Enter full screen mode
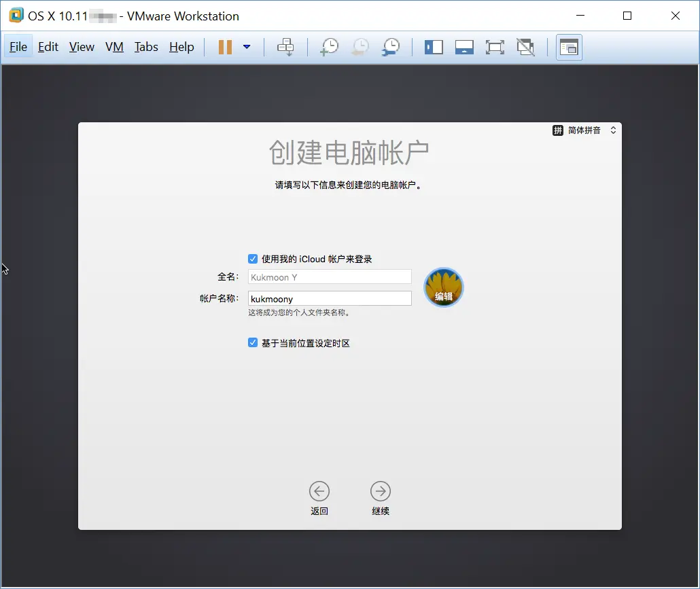Viewport: 700px width, 589px height. pyautogui.click(x=495, y=47)
